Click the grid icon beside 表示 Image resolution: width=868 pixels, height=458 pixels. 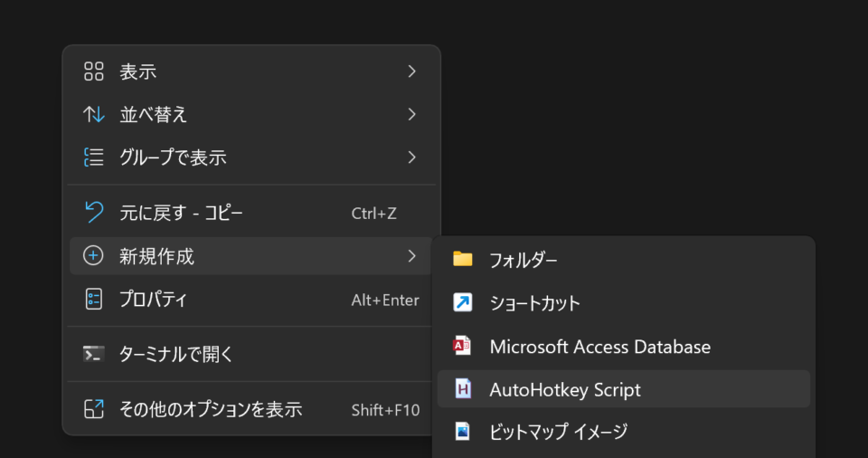coord(93,72)
